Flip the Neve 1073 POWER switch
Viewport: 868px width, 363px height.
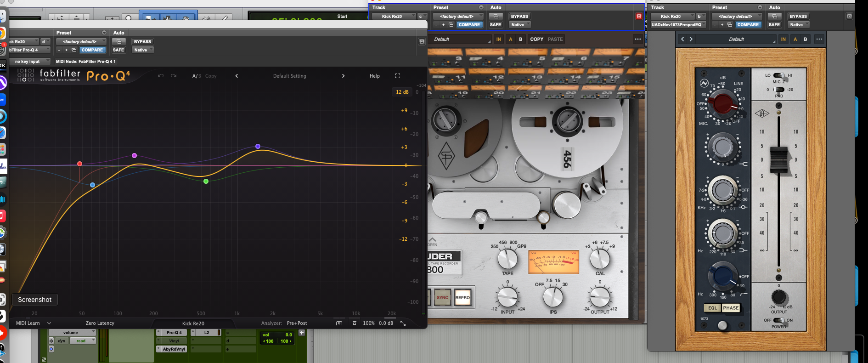779,320
